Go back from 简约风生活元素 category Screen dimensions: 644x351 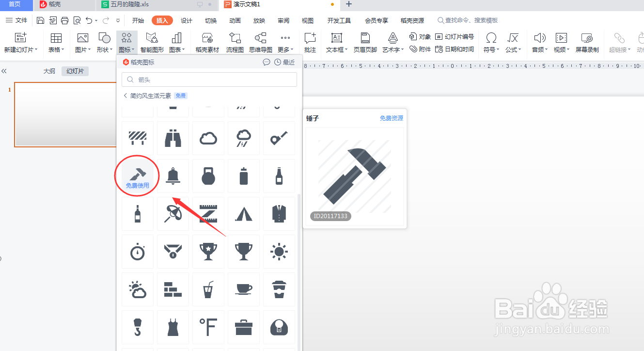(126, 96)
